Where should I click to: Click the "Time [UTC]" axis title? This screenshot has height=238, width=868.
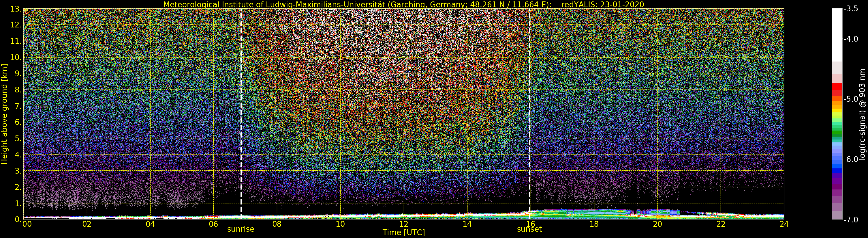pos(403,233)
